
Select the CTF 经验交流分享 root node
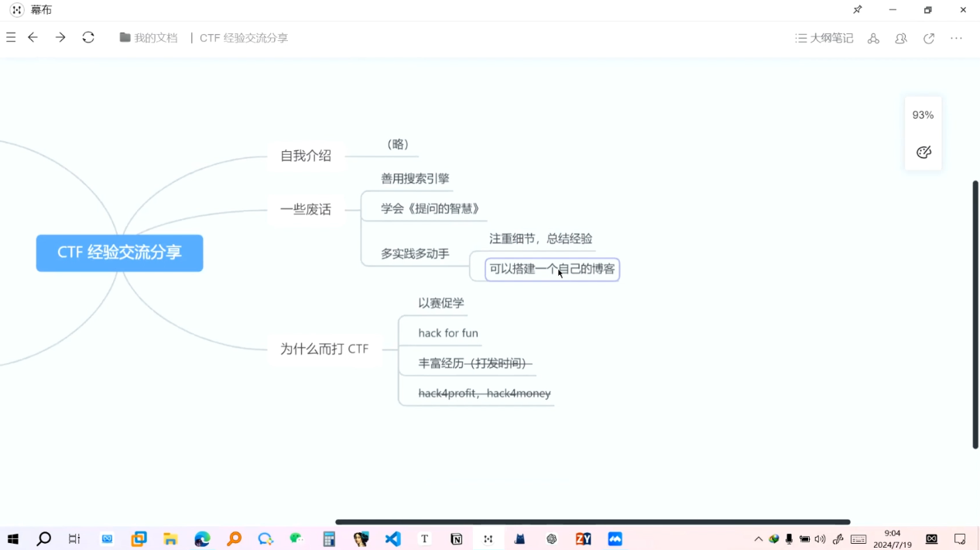point(119,253)
